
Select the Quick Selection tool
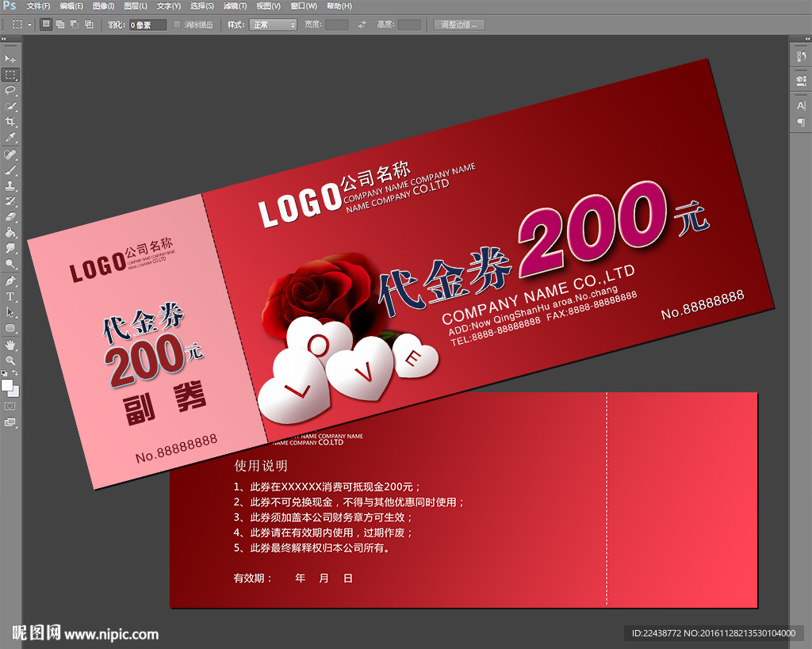10,106
